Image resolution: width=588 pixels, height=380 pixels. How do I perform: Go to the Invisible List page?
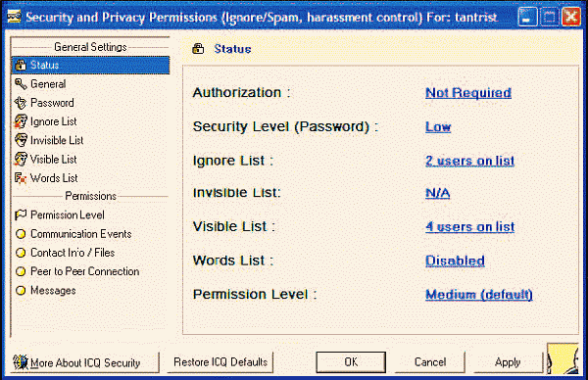[57, 140]
